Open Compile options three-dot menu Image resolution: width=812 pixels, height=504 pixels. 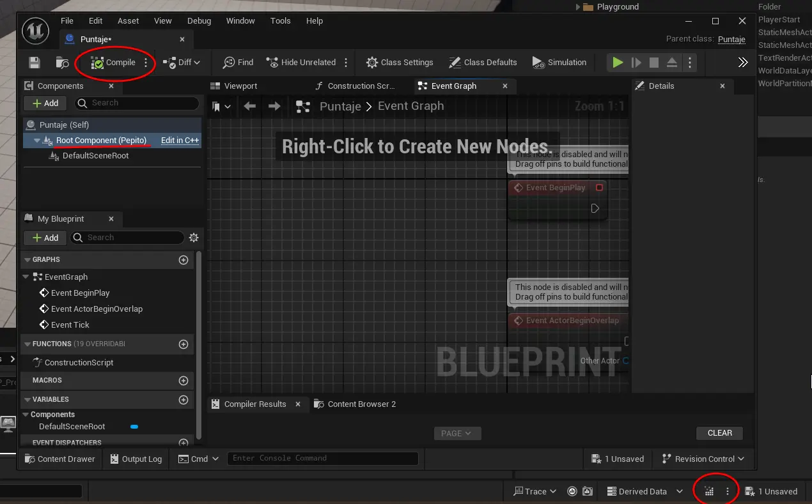point(146,63)
